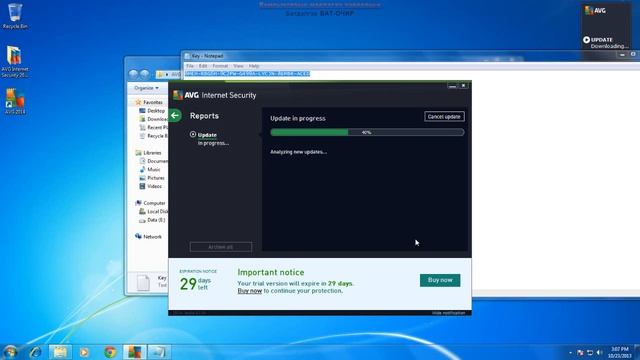This screenshot has height=360, width=640.
Task: Open Notepad Edit menu
Action: coord(203,66)
